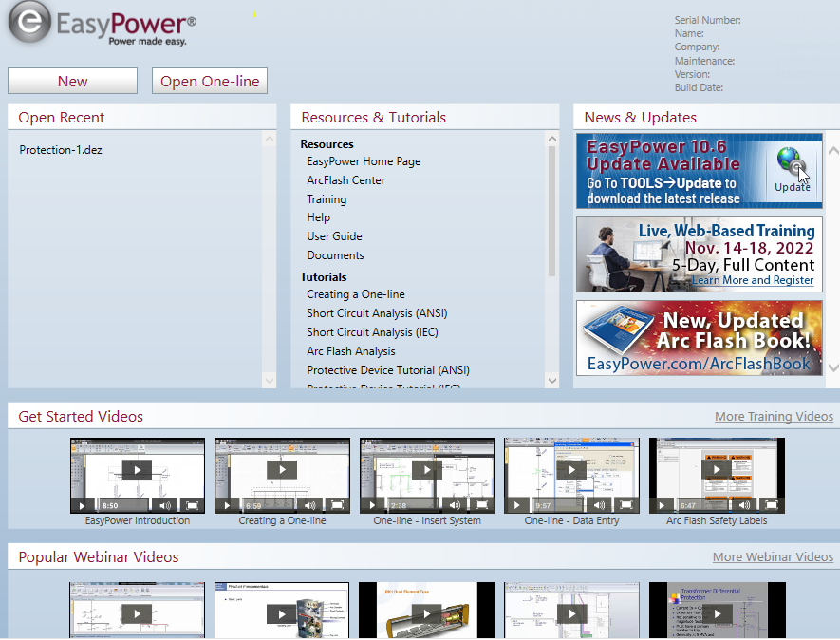Open fullscreen for One-line Insert System video
The image size is (840, 640).
tap(481, 505)
